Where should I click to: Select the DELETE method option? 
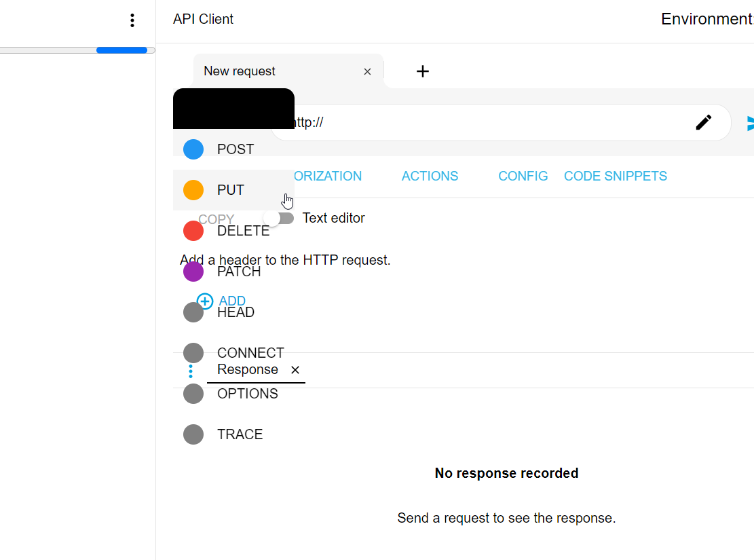coord(233,231)
